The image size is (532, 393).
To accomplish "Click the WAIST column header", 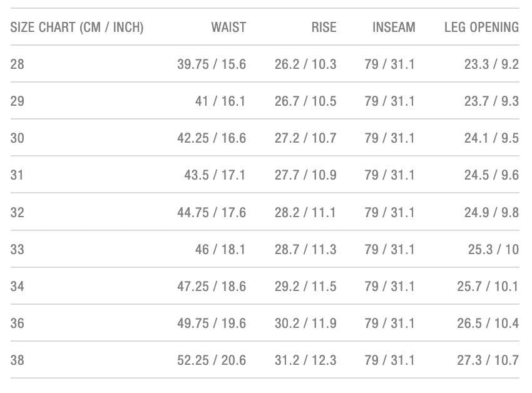I will 228,28.
